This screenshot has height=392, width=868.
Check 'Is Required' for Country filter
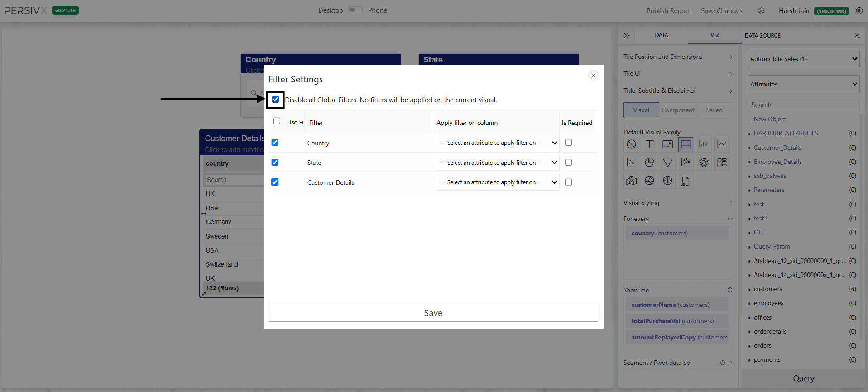[x=568, y=142]
